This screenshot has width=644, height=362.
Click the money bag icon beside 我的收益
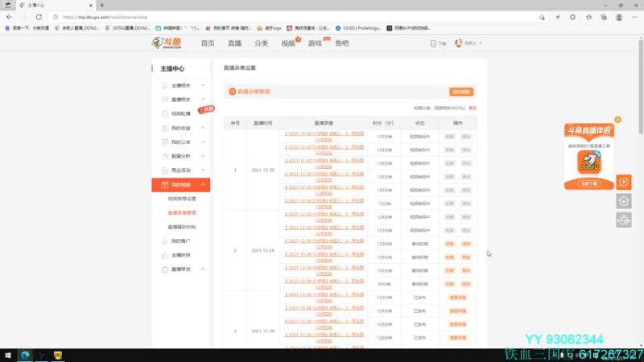click(x=165, y=128)
